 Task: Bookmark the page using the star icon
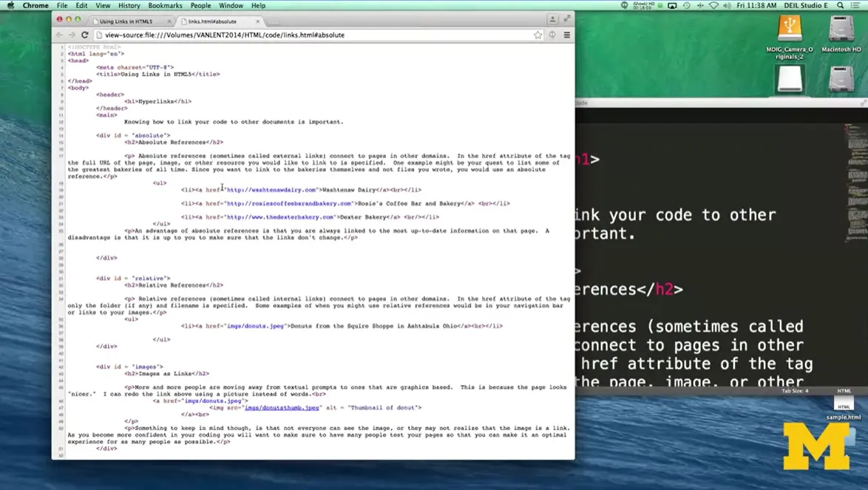click(x=538, y=34)
